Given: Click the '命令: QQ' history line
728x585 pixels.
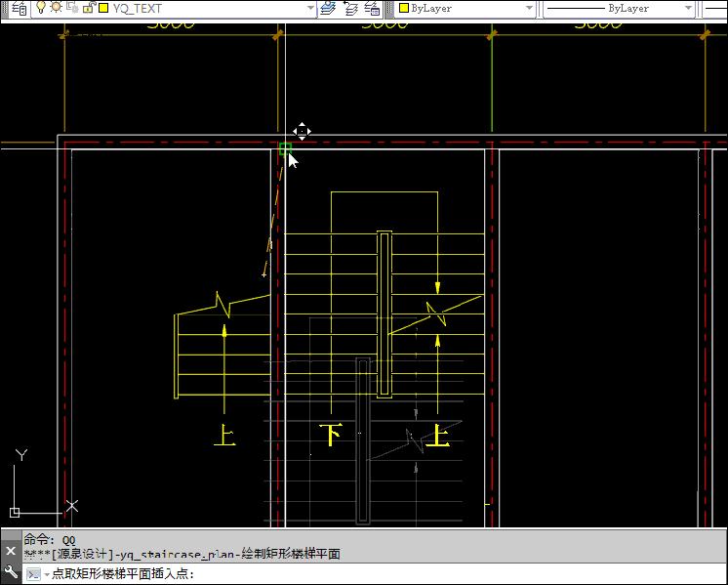Looking at the screenshot, I should [x=50, y=540].
